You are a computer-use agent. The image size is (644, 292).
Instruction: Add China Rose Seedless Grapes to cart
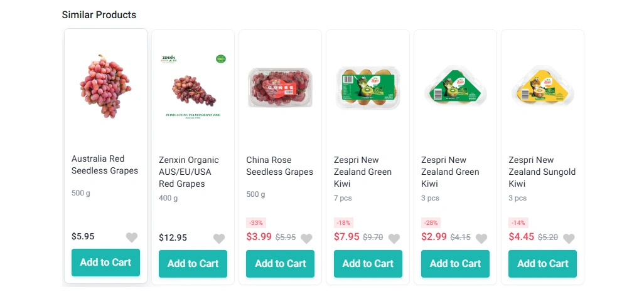pyautogui.click(x=281, y=264)
